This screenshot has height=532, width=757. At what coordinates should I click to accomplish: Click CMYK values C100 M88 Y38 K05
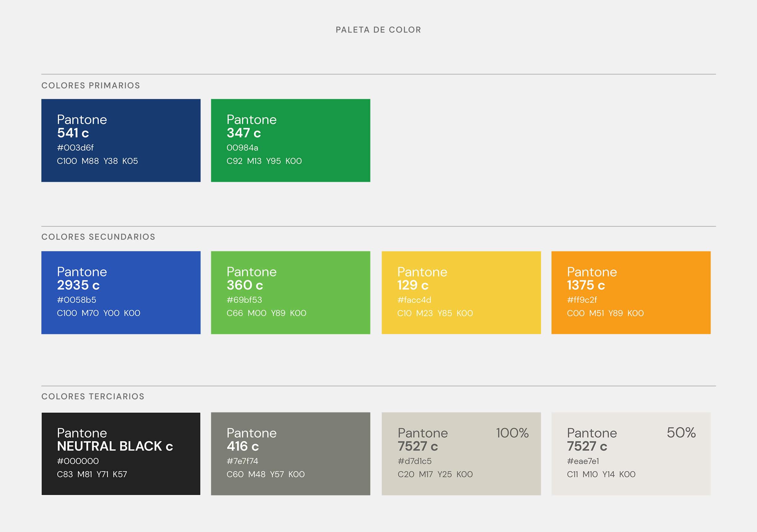point(97,161)
